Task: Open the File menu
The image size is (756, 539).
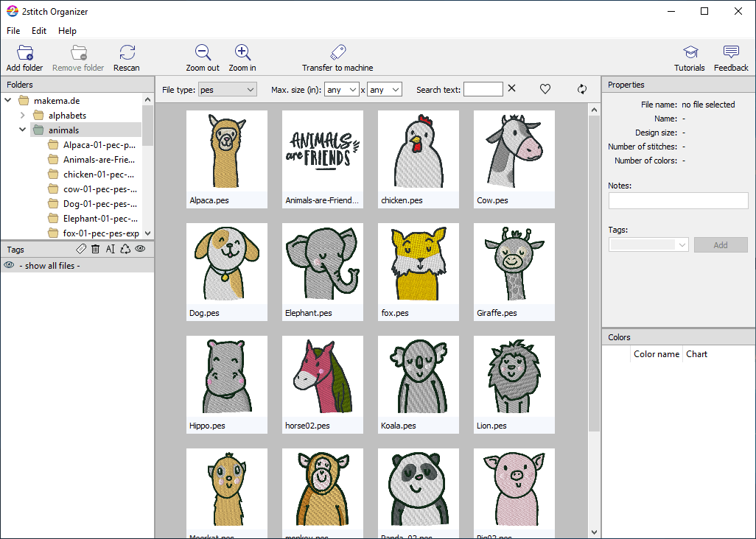Action: 13,31
